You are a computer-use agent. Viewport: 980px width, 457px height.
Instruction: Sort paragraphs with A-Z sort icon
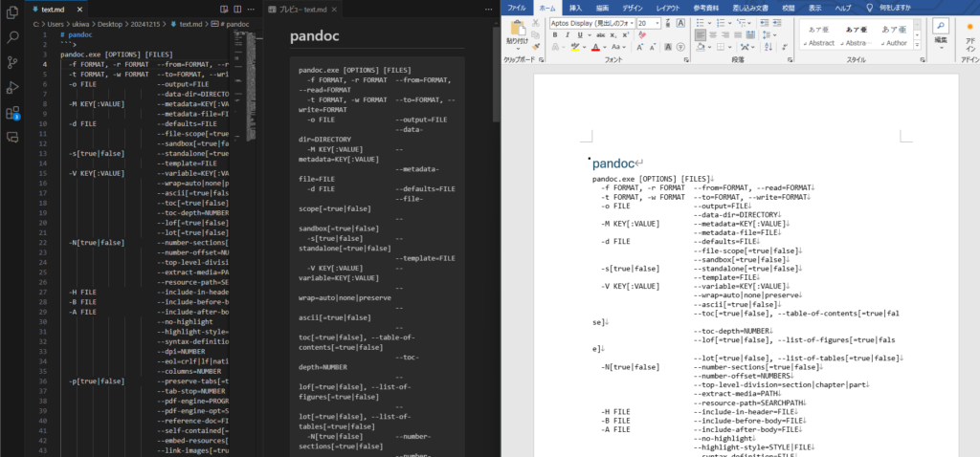pos(768,47)
